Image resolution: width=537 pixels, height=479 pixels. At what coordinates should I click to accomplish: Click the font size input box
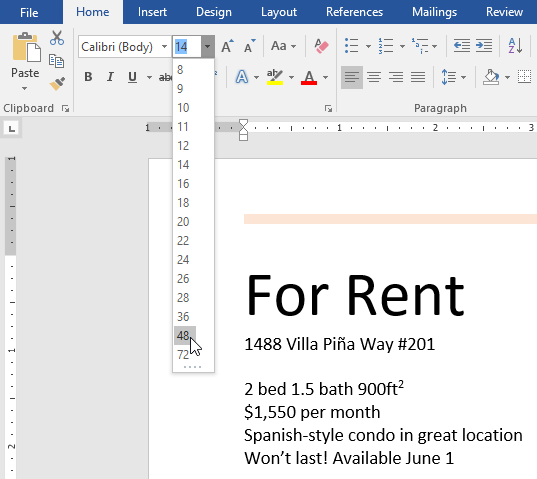(x=187, y=47)
